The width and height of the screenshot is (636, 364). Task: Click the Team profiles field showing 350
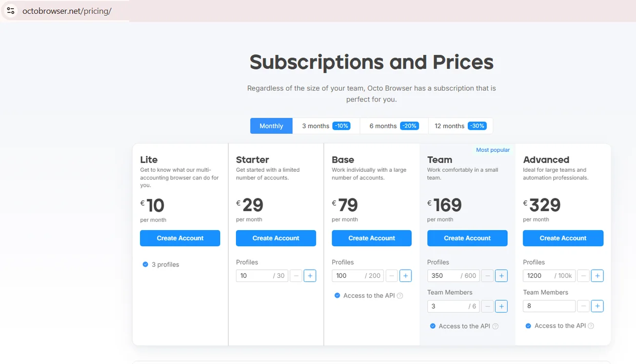click(453, 276)
